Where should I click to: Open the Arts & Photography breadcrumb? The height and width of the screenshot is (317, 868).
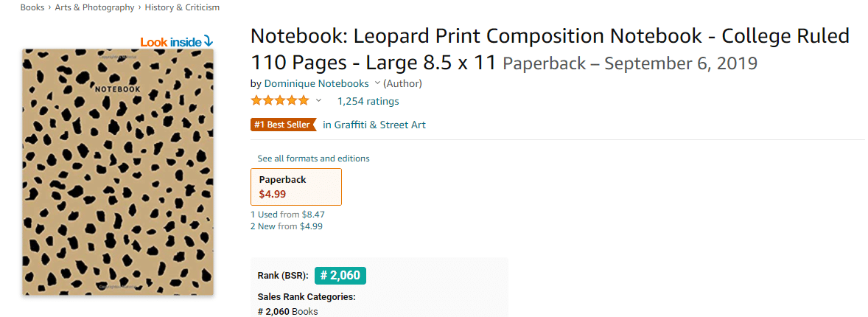[x=94, y=7]
